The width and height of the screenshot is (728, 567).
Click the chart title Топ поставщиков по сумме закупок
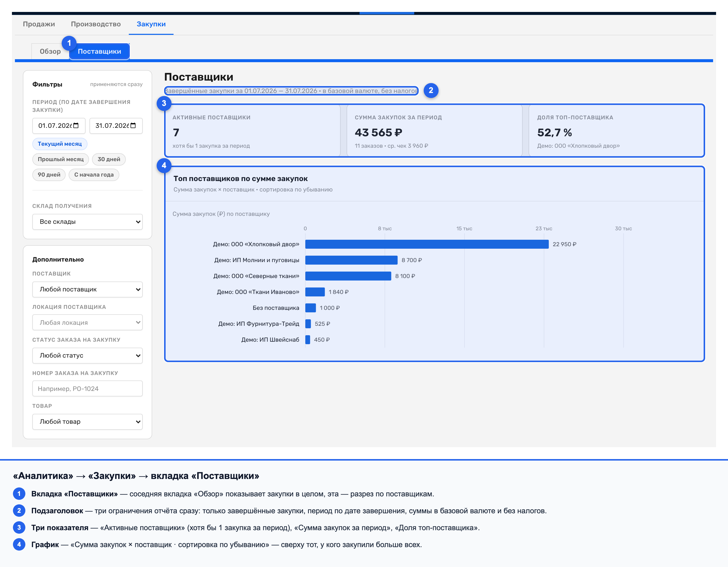pyautogui.click(x=240, y=179)
